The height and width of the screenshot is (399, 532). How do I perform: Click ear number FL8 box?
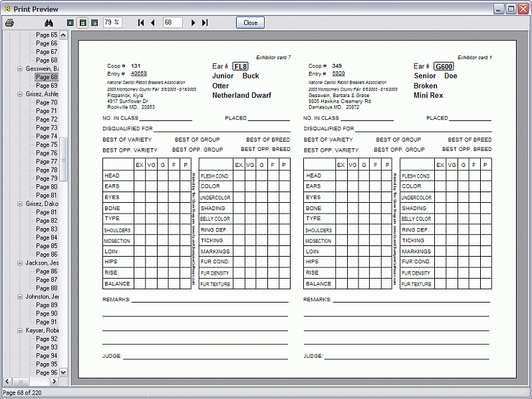pos(241,66)
